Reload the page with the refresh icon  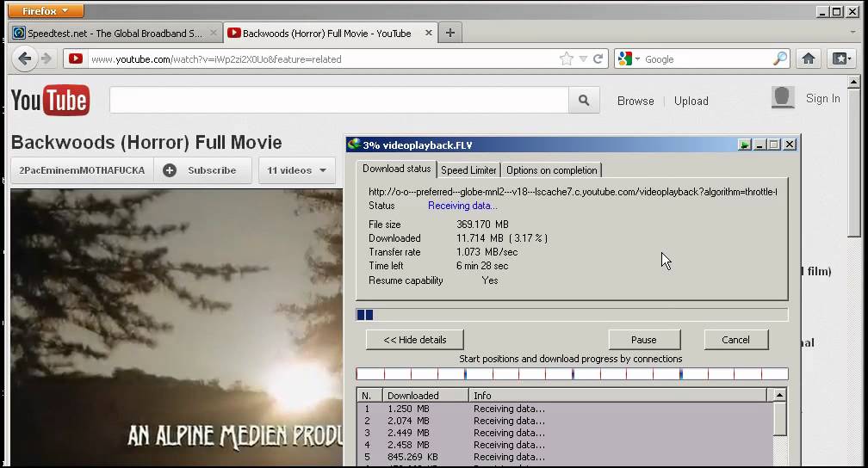(598, 58)
